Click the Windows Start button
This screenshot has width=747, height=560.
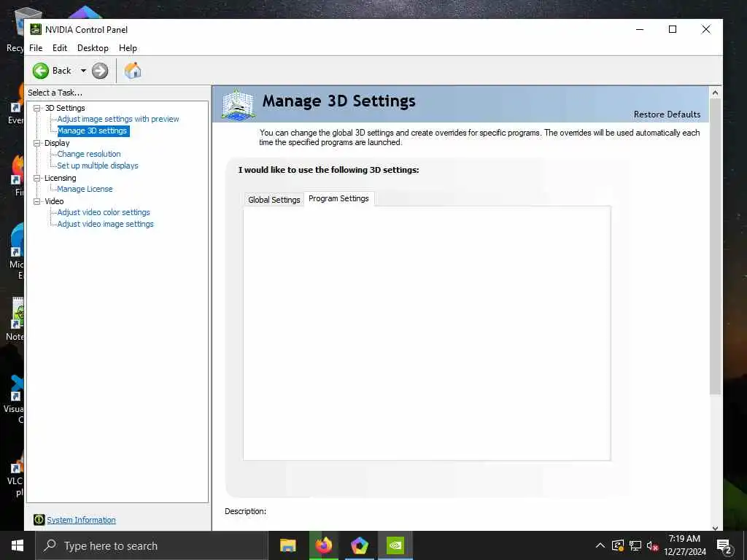18,545
